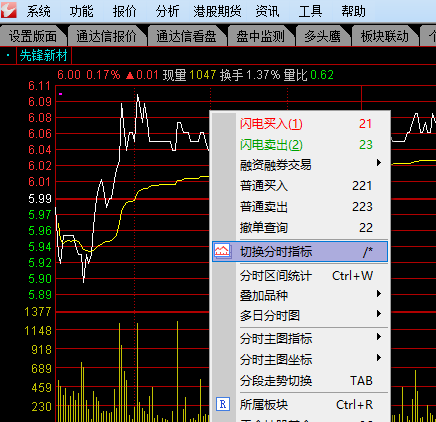This screenshot has height=422, width=436.
Task: Click the 量比 0.62 readout
Action: pos(309,75)
